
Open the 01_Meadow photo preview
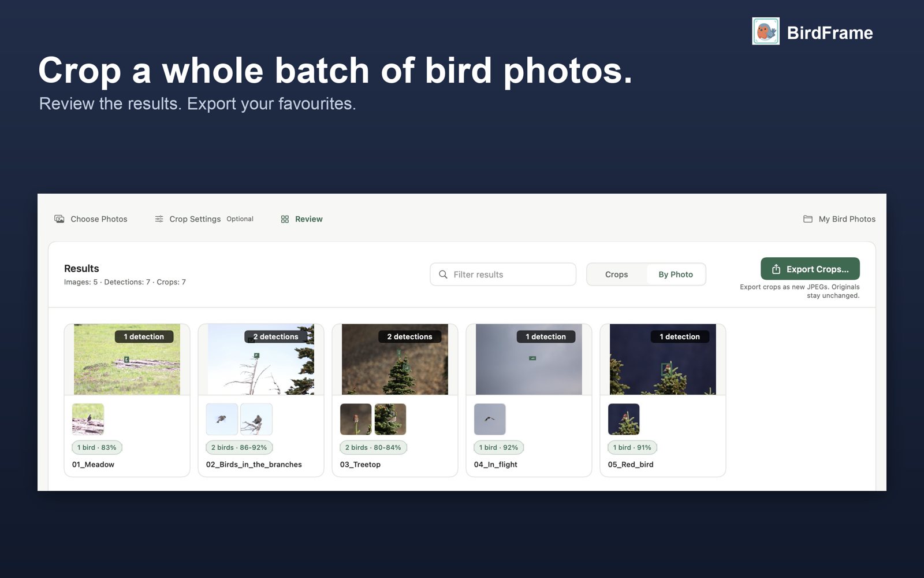[x=127, y=360]
